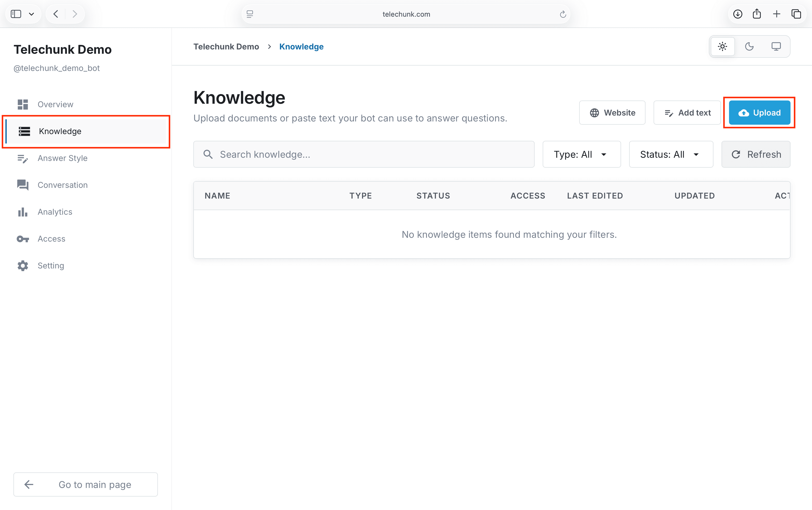Select Knowledge in the sidebar

86,131
